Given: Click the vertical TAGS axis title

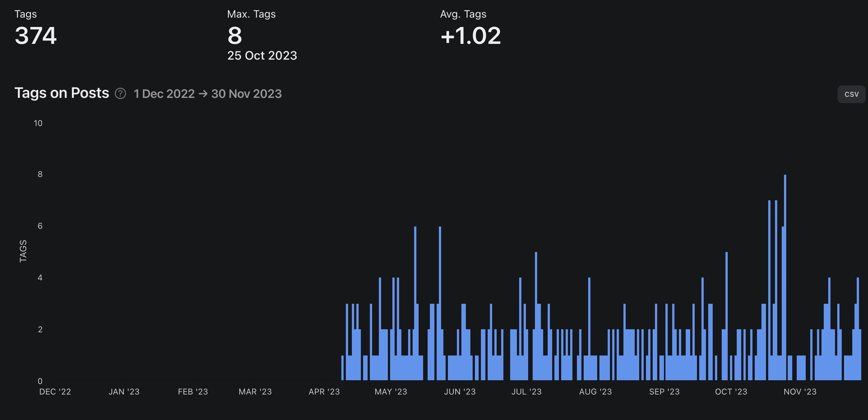Looking at the screenshot, I should point(23,251).
